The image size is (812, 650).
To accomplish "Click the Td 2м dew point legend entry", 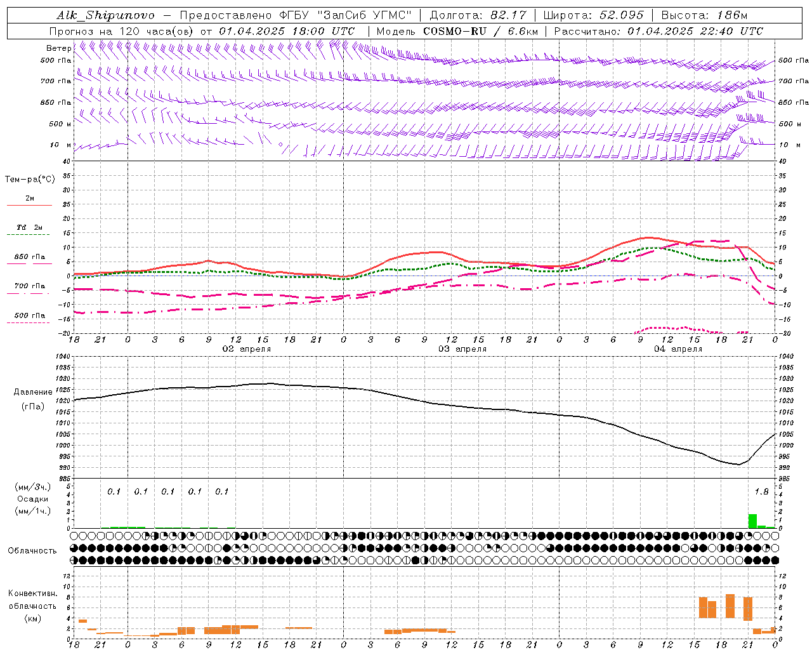I will [x=30, y=227].
